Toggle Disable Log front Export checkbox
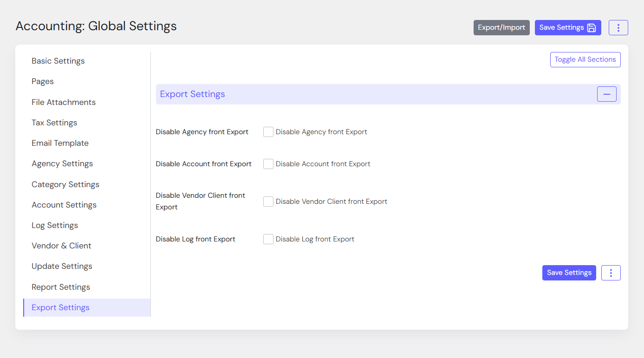The image size is (644, 358). click(x=268, y=239)
